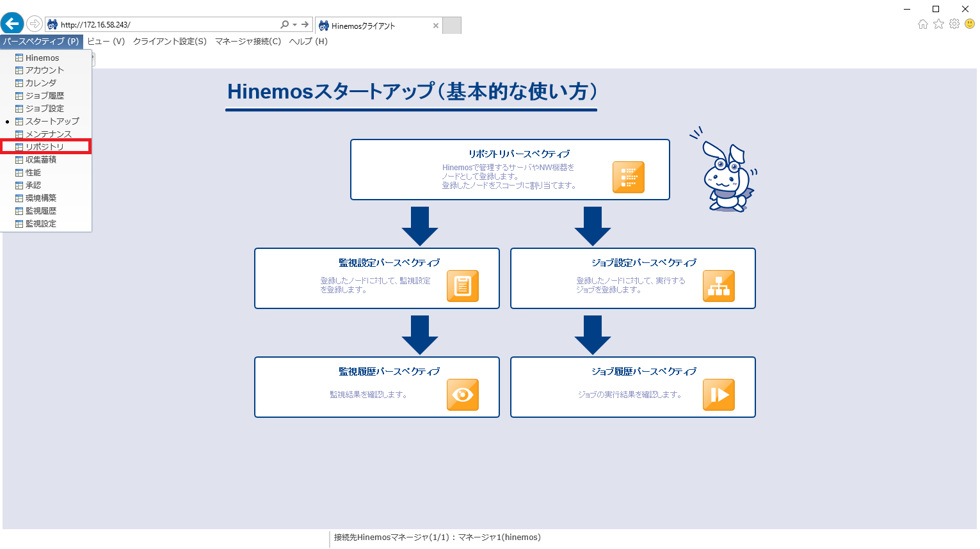Click the ジョブの実行結果を確認します description text
This screenshot has height=549, width=980.
pos(630,395)
